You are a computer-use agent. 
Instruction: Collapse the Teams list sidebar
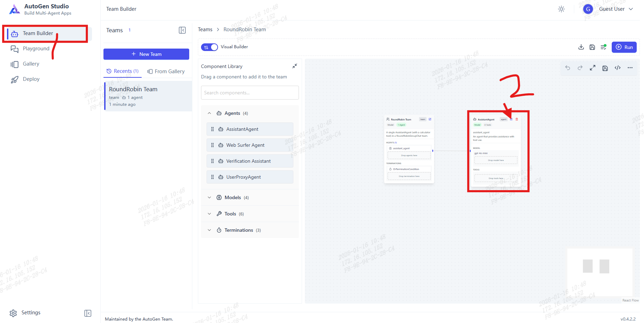click(182, 31)
